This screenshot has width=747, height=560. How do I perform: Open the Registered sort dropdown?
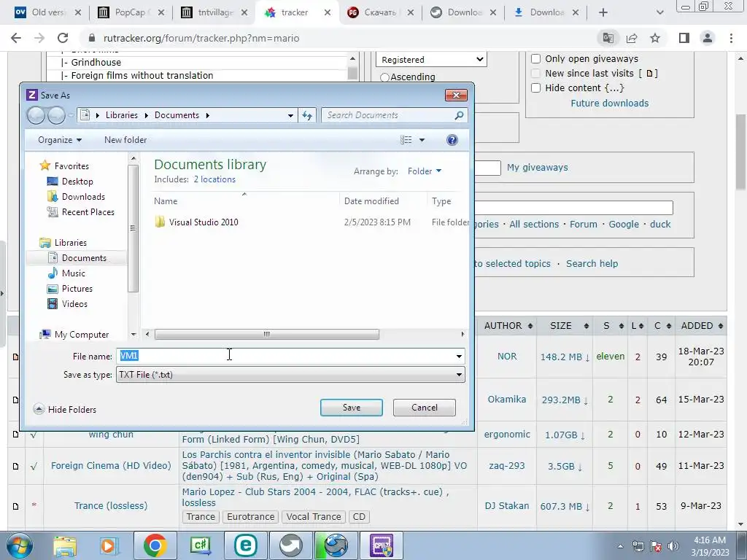[x=432, y=60]
